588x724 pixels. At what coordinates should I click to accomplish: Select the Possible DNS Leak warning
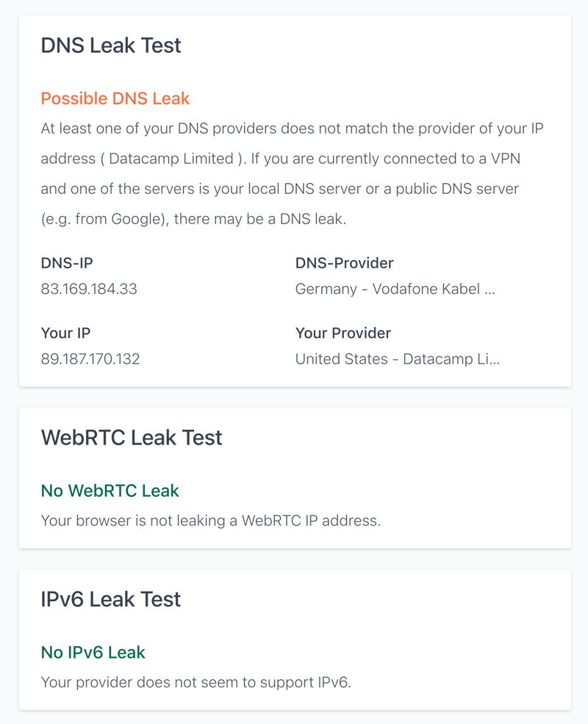point(115,98)
